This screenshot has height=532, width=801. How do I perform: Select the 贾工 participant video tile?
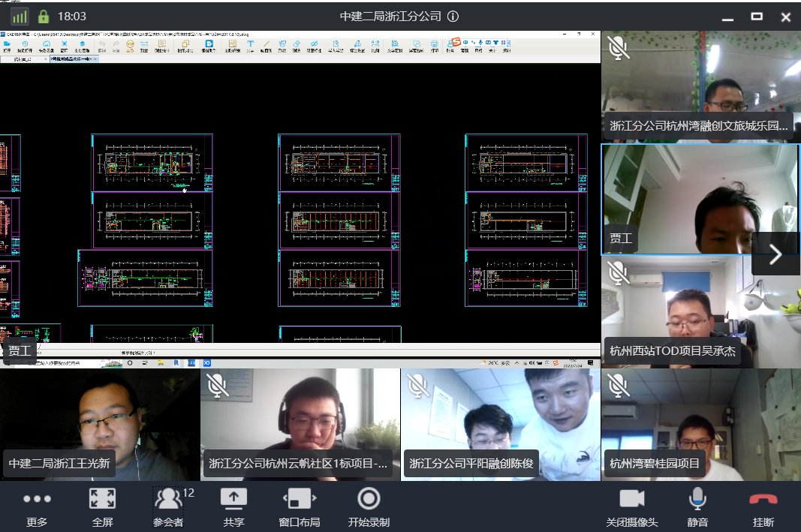(x=701, y=199)
